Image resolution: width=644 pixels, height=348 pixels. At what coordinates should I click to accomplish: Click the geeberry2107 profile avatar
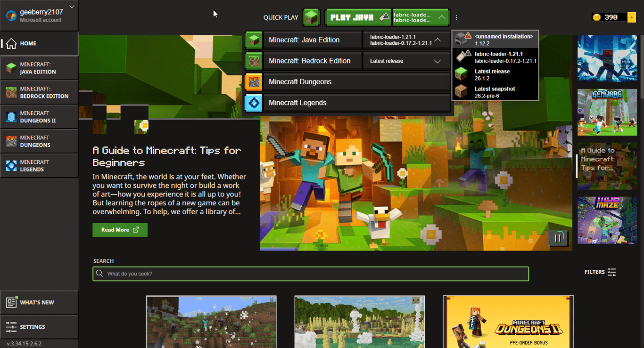pyautogui.click(x=11, y=16)
